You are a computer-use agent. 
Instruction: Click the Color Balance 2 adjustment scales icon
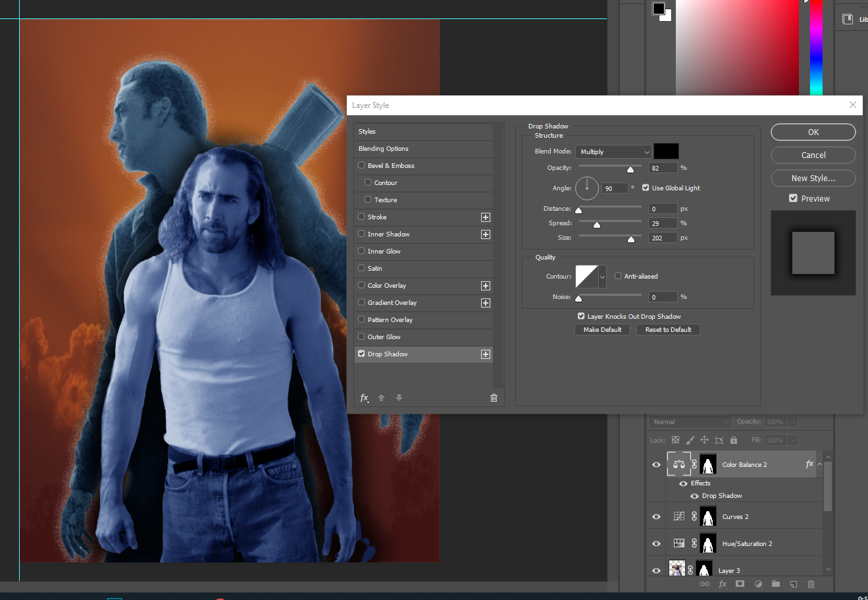click(x=679, y=464)
